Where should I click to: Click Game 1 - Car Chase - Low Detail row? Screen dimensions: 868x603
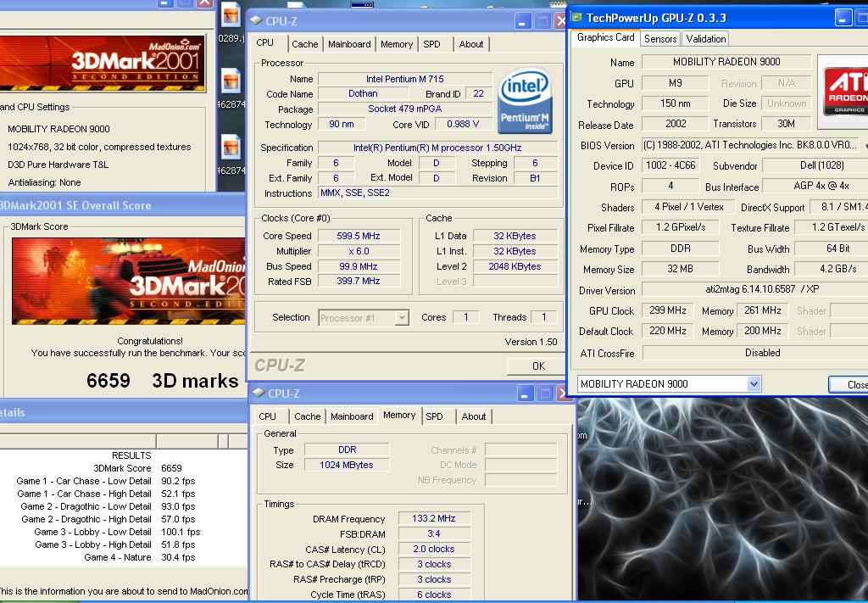pos(106,481)
